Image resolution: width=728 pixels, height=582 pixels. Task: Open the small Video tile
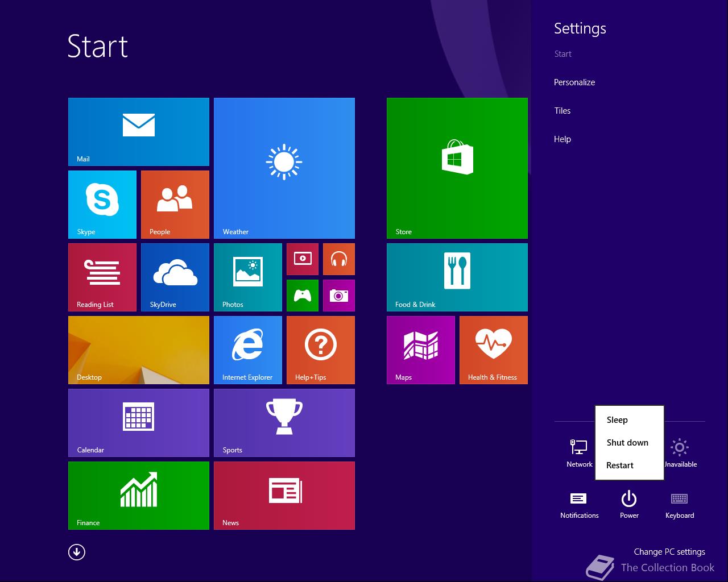(x=303, y=259)
